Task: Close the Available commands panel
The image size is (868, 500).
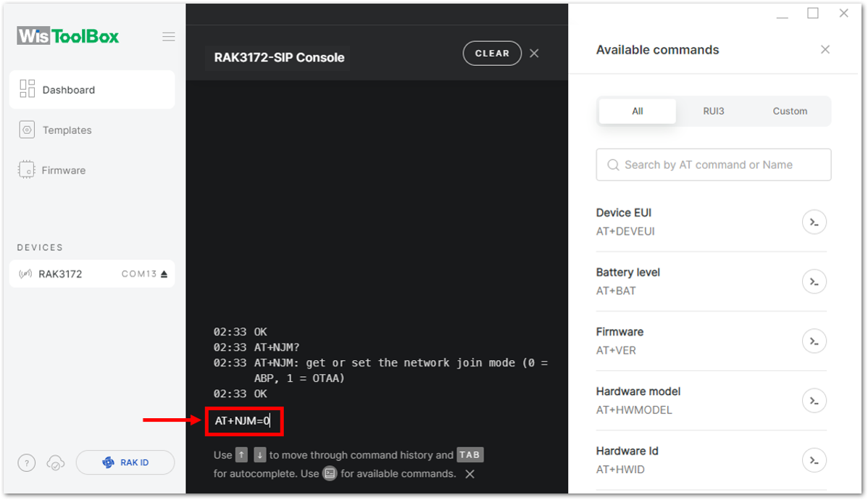Action: 825,50
